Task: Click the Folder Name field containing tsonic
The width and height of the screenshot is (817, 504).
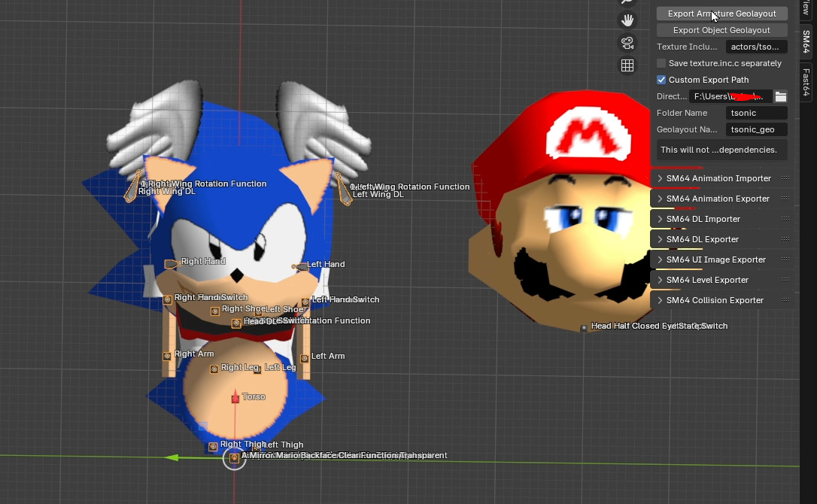Action: 756,113
